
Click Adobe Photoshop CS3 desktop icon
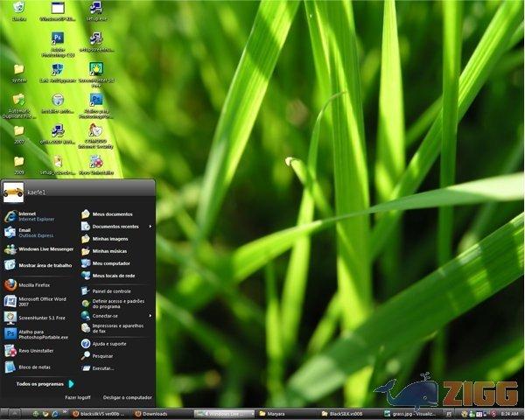58,40
